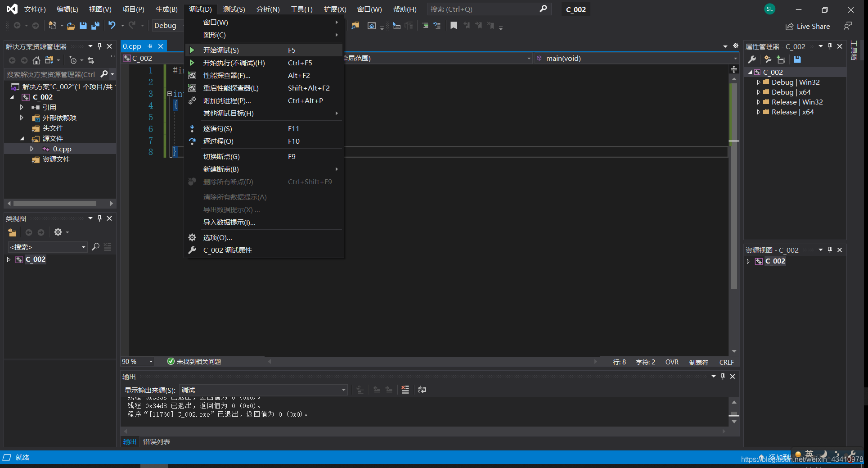The image size is (868, 468).
Task: Click the feedback icon beside Live Share
Action: (x=848, y=26)
